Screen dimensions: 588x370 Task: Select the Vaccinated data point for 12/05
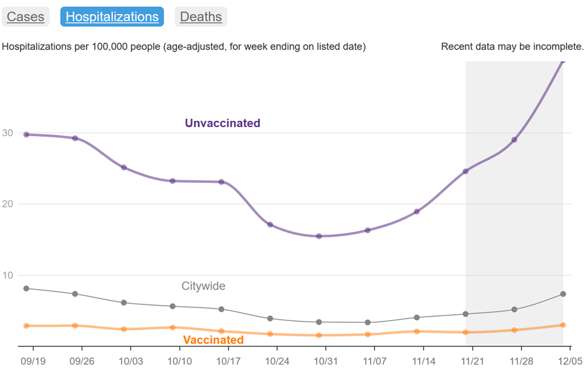563,325
